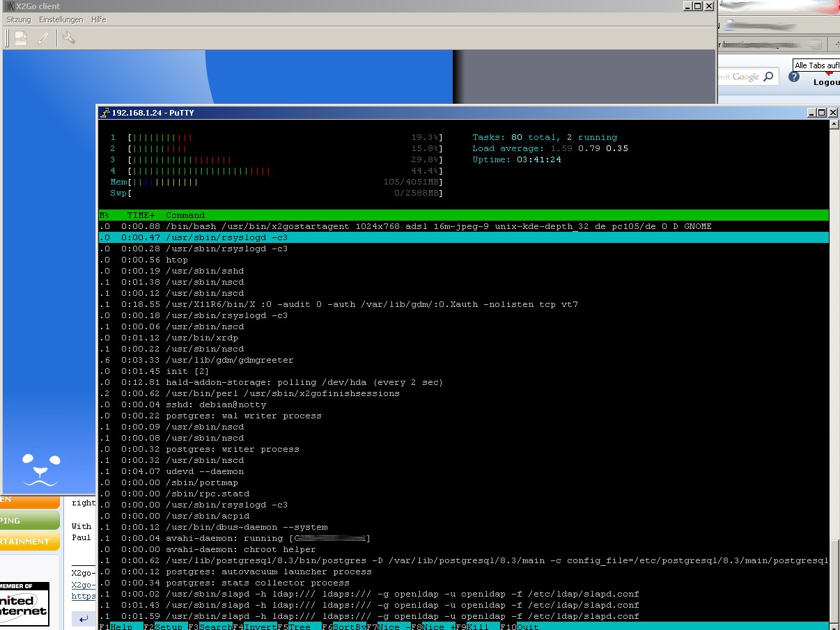Click the United Internet member logo
This screenshot has width=840, height=630.
[x=24, y=604]
